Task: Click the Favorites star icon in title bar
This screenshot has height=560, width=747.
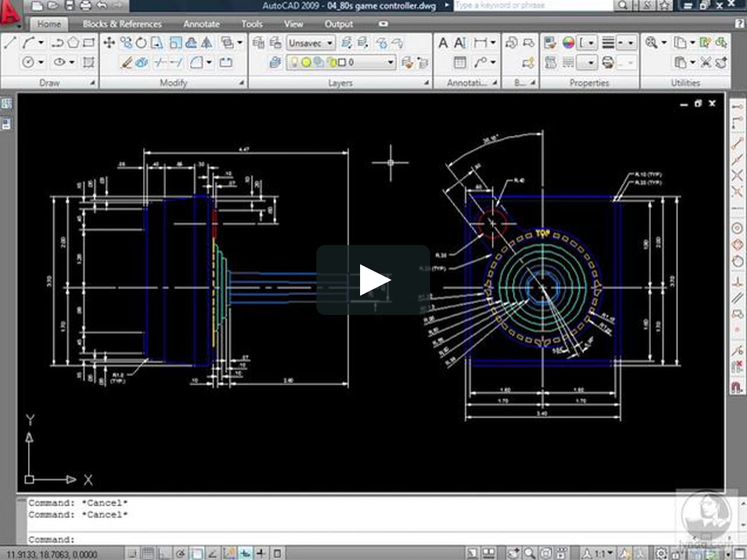Action: [664, 5]
